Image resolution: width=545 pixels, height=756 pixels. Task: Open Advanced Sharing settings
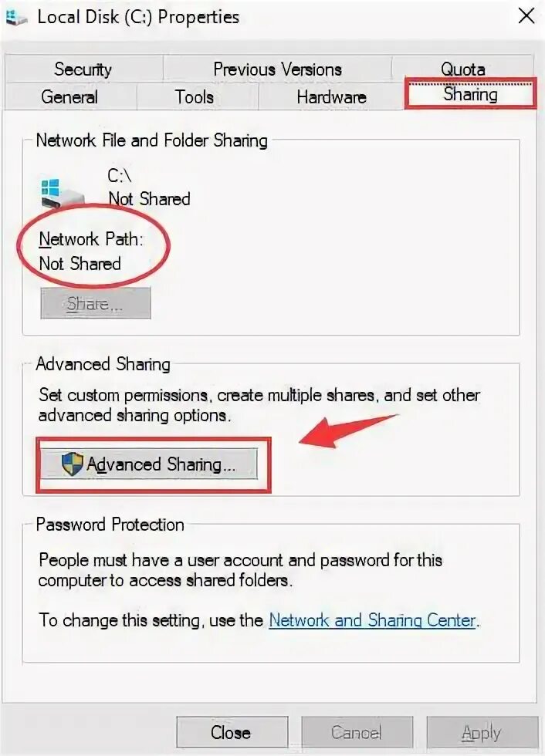point(149,464)
